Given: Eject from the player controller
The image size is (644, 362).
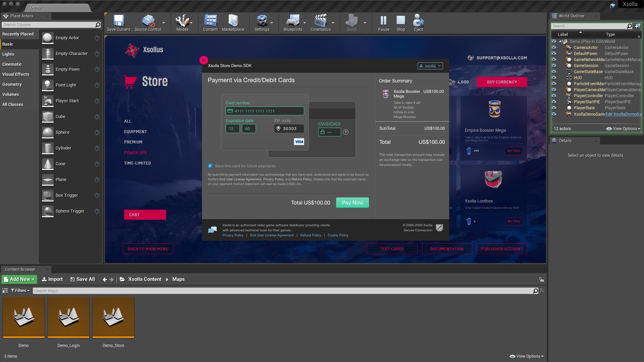Looking at the screenshot, I should [x=418, y=21].
